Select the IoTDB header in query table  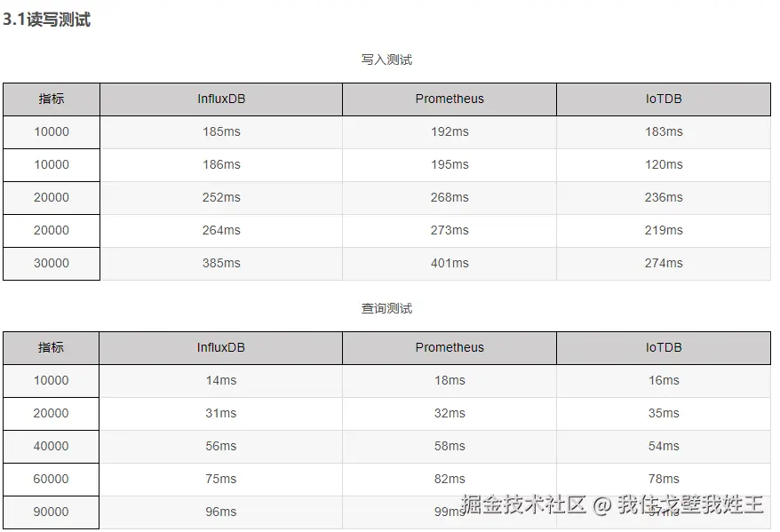[x=664, y=347]
